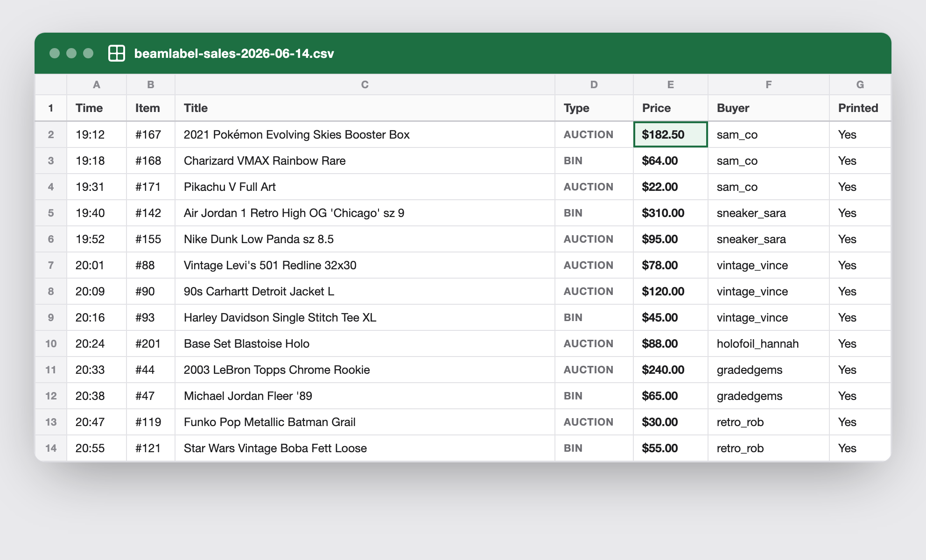This screenshot has width=926, height=560.
Task: Select column G header
Action: [860, 84]
